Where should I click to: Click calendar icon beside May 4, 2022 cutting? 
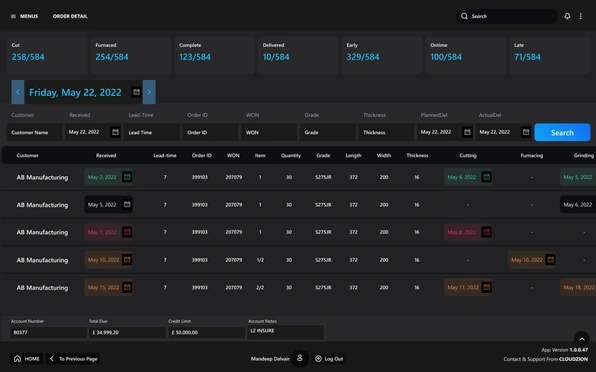[487, 177]
